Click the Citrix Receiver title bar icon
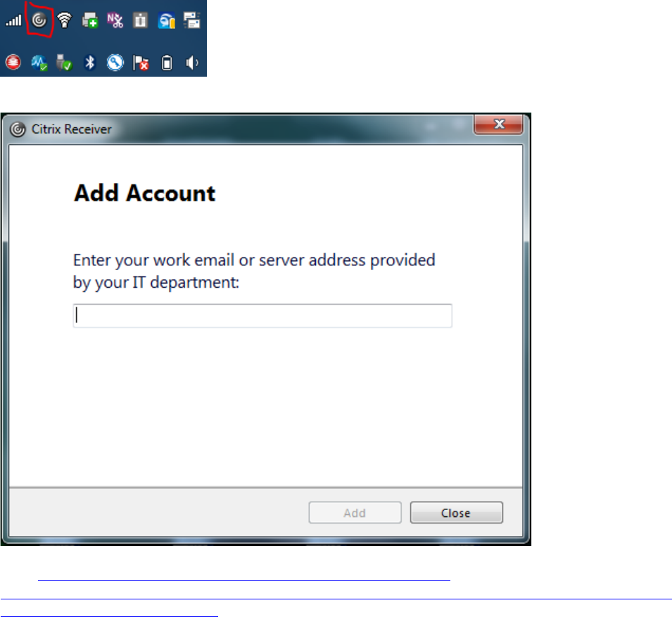The height and width of the screenshot is (617, 672). [18, 129]
